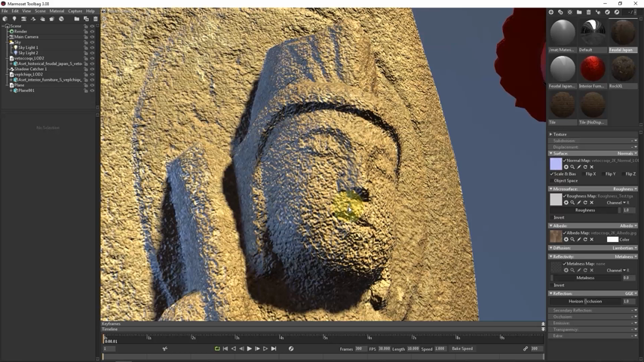
Task: Click the material folder icon
Action: pos(579,12)
